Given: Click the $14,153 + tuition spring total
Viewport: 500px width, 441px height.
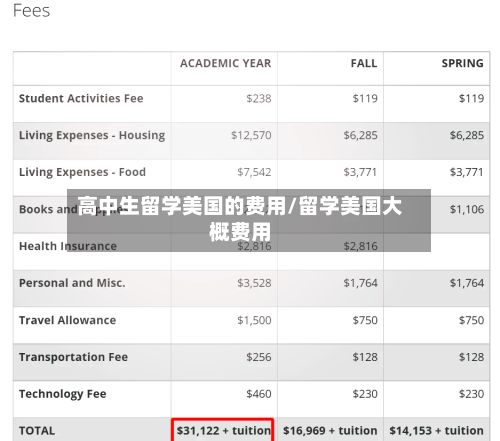Looking at the screenshot, I should (437, 431).
